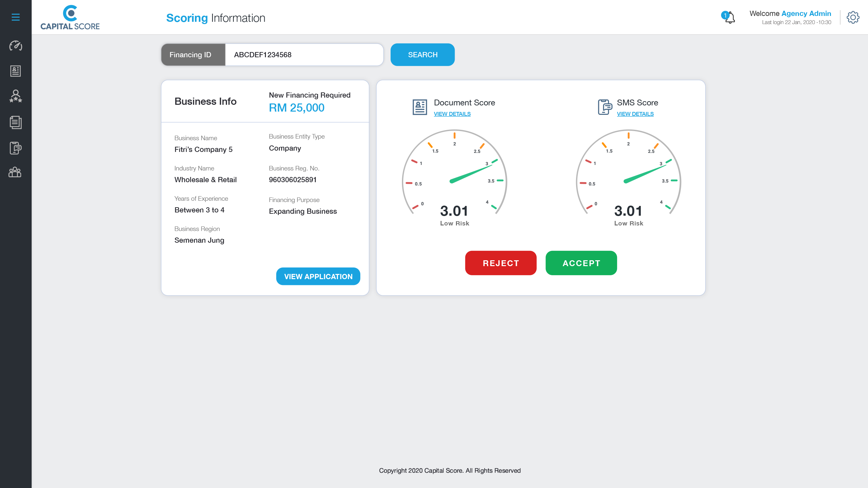Click the stacked documents sidebar icon
The height and width of the screenshot is (488, 868).
point(16,122)
